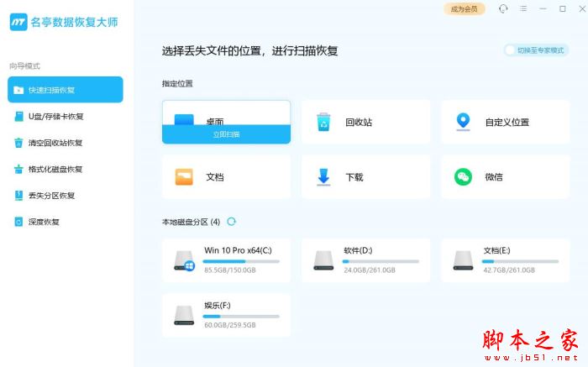
Task: Click 娱乐(F:) drive icon
Action: (x=184, y=315)
